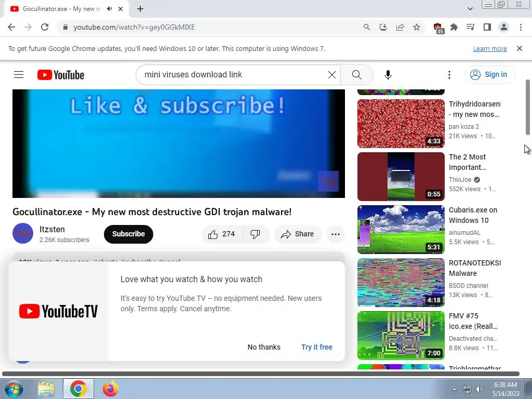Click the horizontal page scrollbar

261,374
